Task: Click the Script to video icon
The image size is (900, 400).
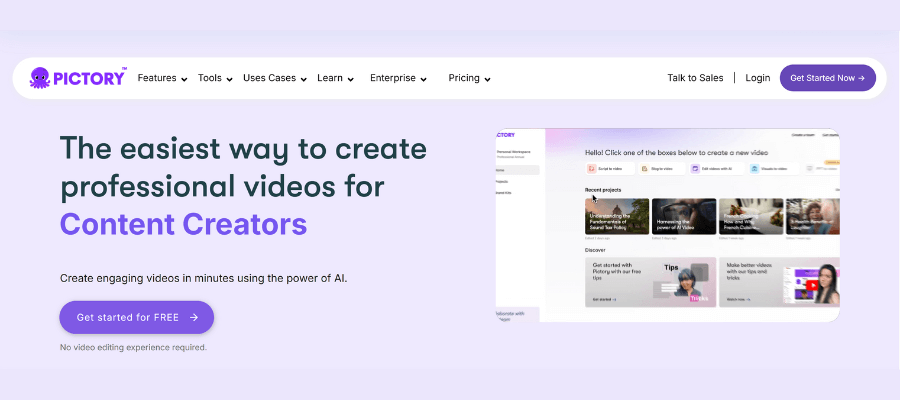Action: (591, 169)
